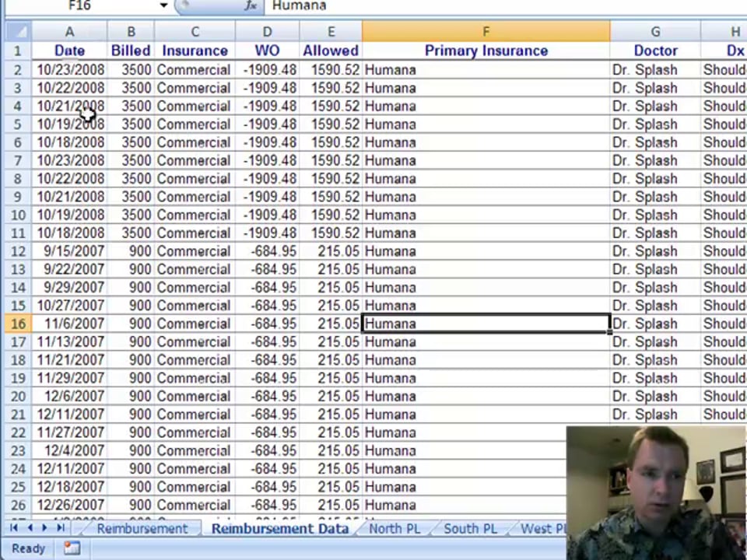Click Billed value 900 in row 12

(x=131, y=251)
